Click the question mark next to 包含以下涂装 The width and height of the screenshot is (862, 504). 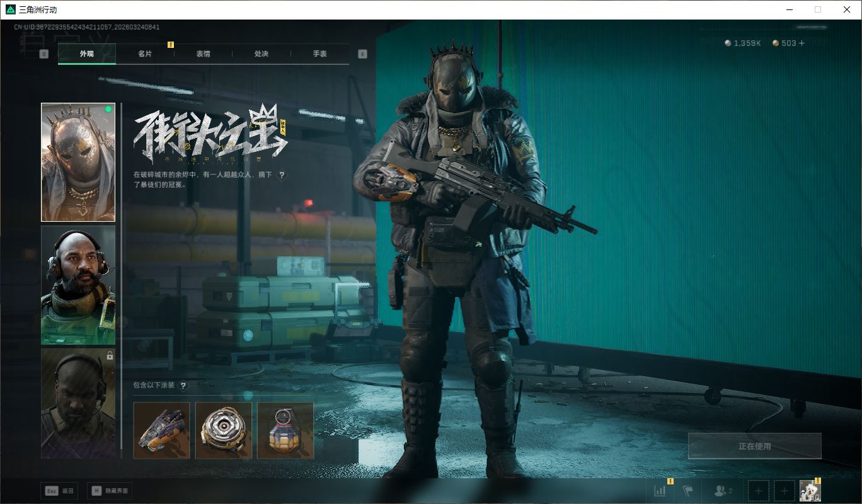pyautogui.click(x=183, y=386)
